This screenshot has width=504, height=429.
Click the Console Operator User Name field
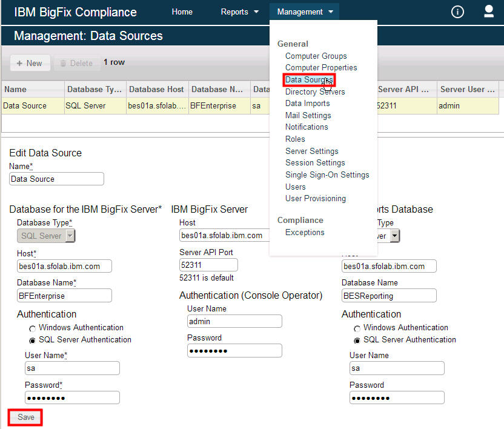click(234, 321)
